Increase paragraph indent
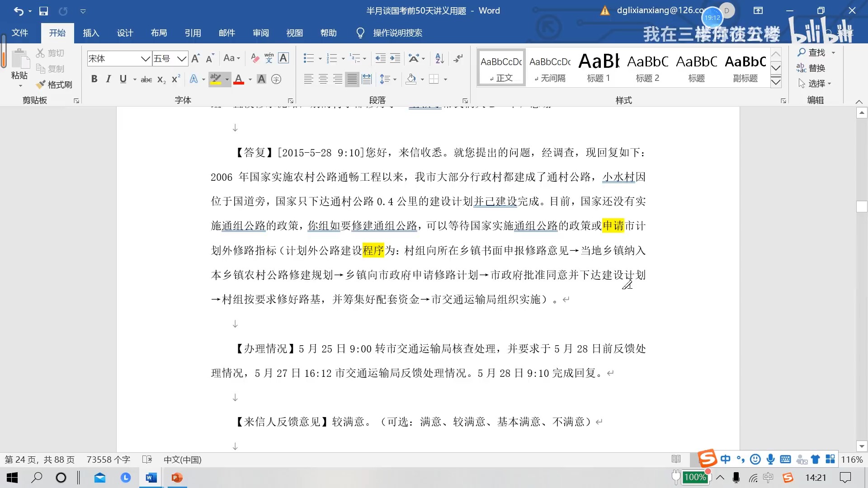Image resolution: width=868 pixels, height=488 pixels. click(395, 58)
